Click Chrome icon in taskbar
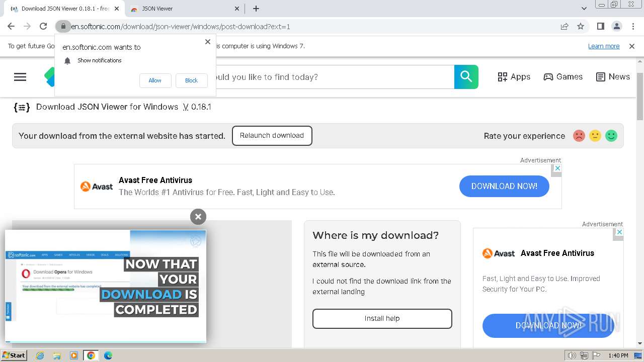 coord(91,355)
